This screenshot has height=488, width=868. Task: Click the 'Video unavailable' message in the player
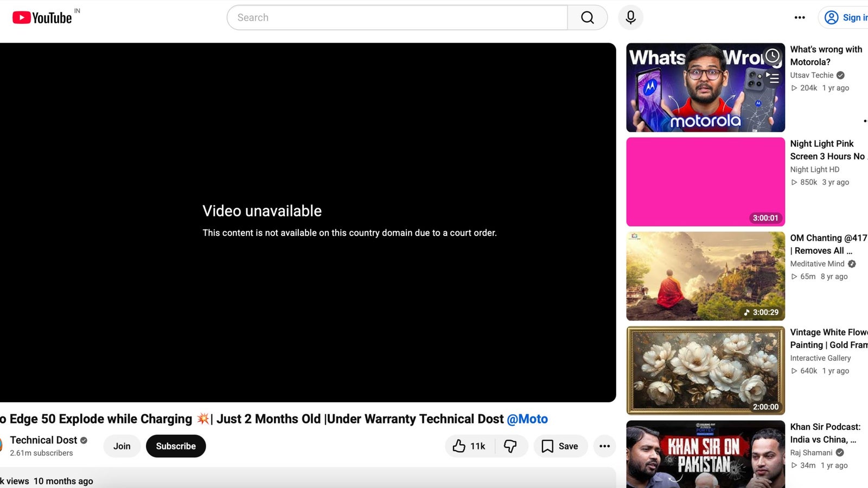[x=262, y=211]
